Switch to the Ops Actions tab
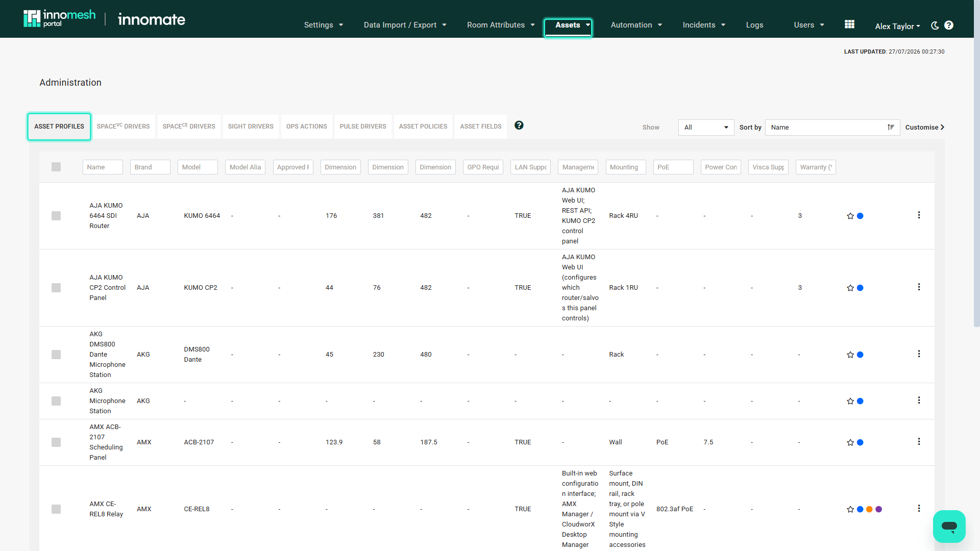Screen dimensions: 980x551 click(307, 127)
